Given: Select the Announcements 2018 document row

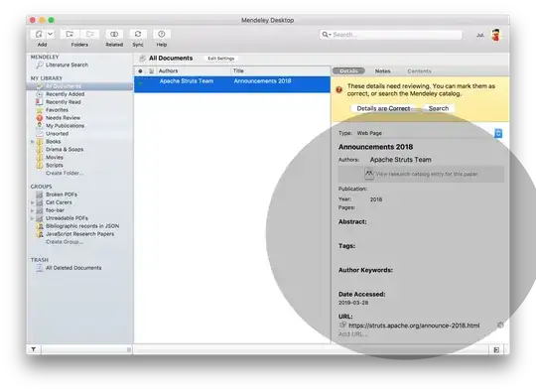Looking at the screenshot, I should [232, 84].
